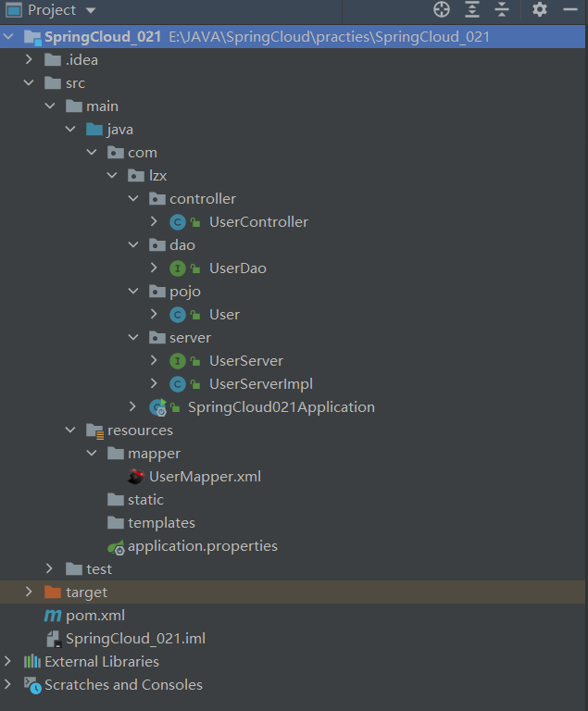This screenshot has width=588, height=711.
Task: Select the application.properties file name
Action: click(x=203, y=546)
